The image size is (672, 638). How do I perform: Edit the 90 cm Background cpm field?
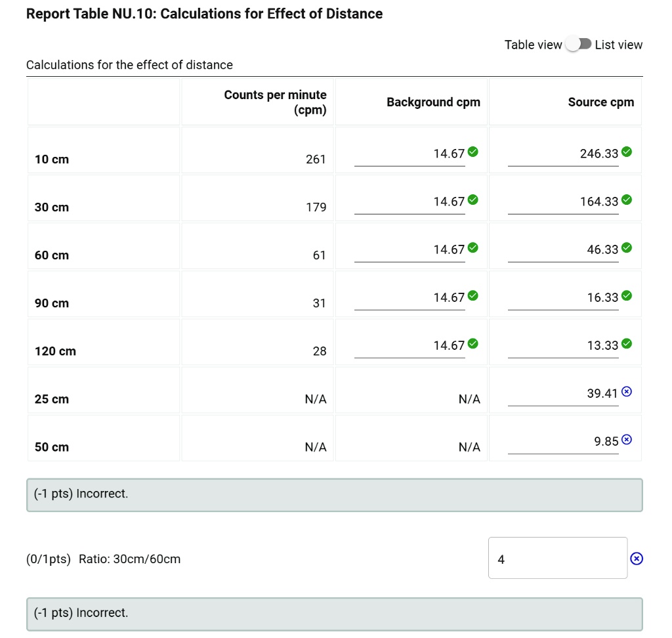coord(409,299)
